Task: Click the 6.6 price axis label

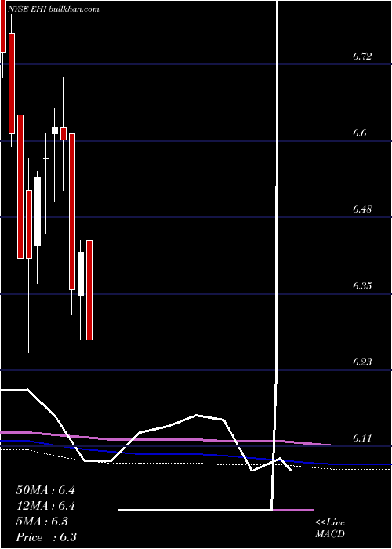Action: [x=359, y=133]
